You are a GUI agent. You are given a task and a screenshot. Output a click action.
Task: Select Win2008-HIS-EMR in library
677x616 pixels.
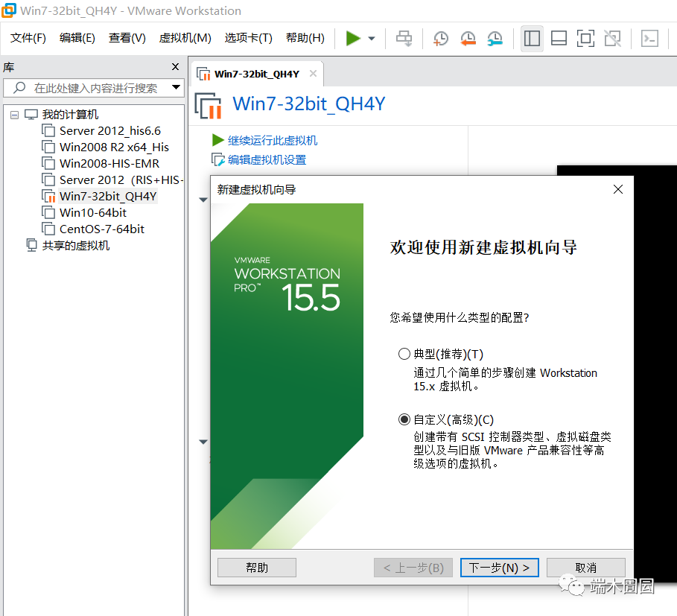pyautogui.click(x=109, y=164)
